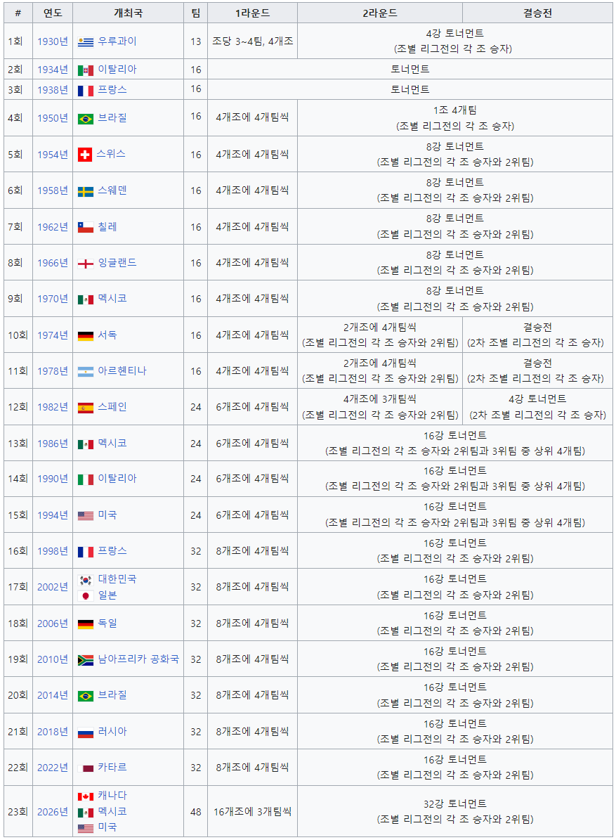Click the Canada flag icon
This screenshot has height=840, width=616.
[86, 796]
